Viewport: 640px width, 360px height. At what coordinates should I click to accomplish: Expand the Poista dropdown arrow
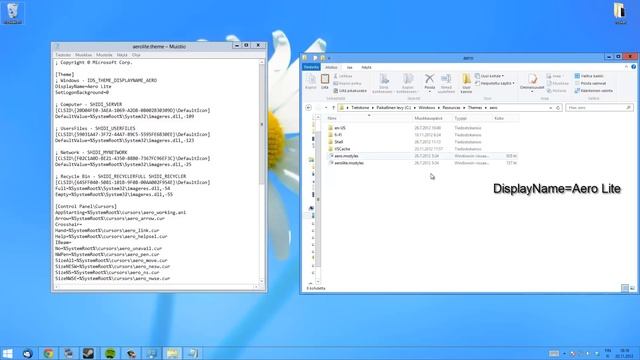pyautogui.click(x=429, y=91)
